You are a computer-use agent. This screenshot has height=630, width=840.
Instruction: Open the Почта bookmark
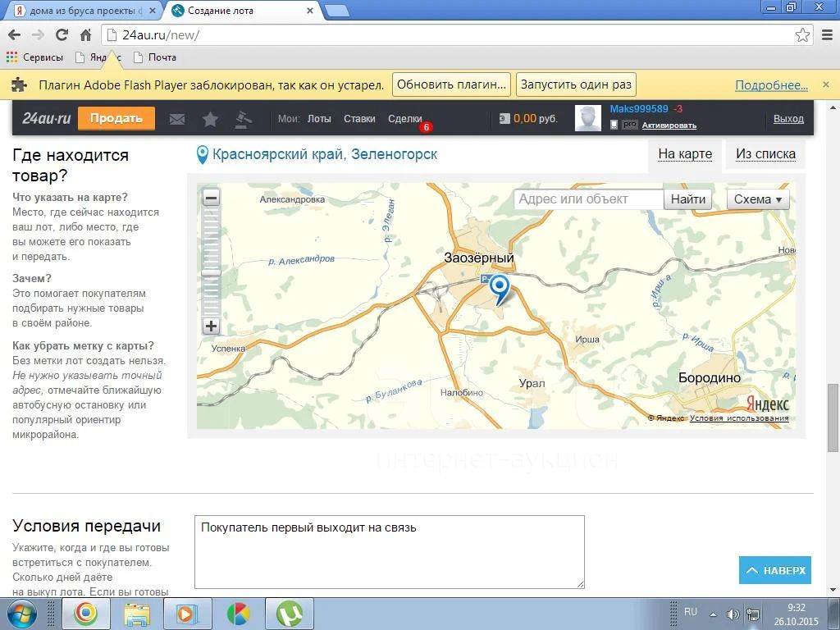tap(155, 57)
